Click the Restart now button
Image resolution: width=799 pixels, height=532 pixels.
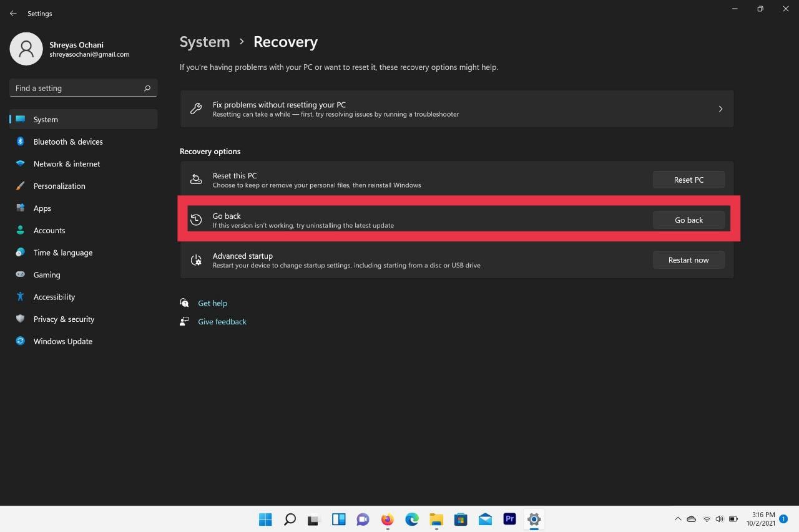(x=689, y=260)
